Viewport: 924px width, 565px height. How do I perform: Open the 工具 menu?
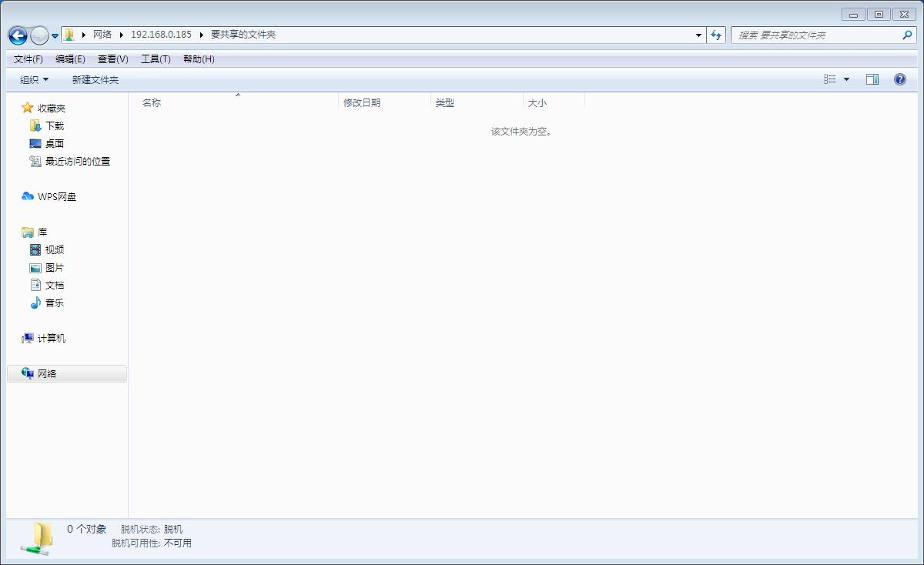156,59
